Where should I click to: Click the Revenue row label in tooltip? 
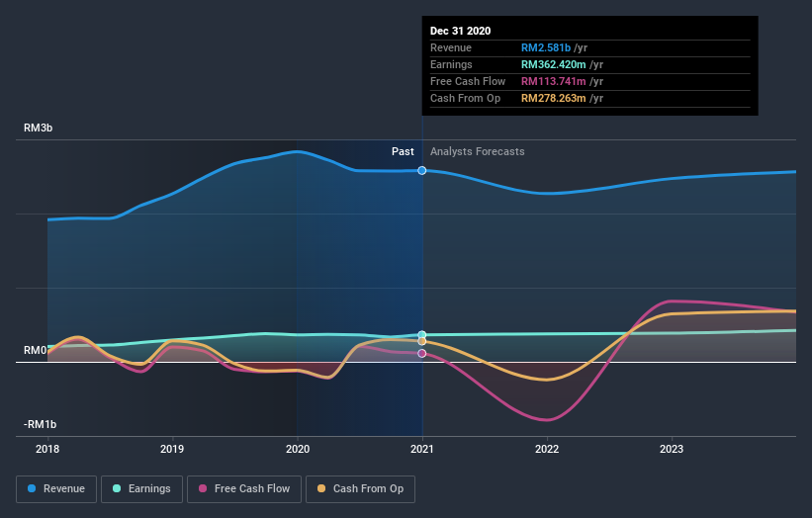(x=451, y=47)
